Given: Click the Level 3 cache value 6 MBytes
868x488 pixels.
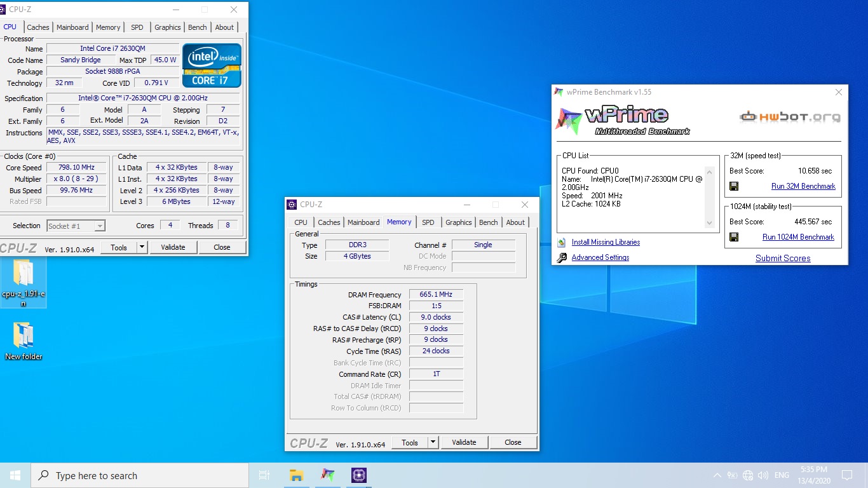Looking at the screenshot, I should point(177,201).
